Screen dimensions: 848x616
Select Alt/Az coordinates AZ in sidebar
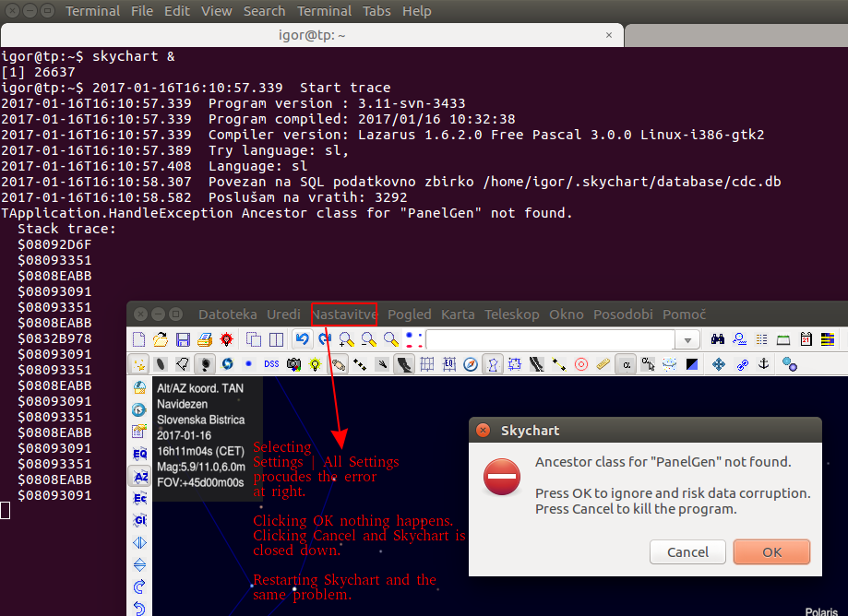(140, 477)
